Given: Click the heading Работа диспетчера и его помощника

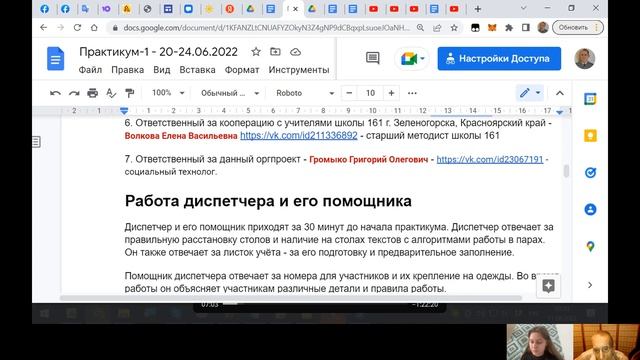Looking at the screenshot, I should pos(268,201).
